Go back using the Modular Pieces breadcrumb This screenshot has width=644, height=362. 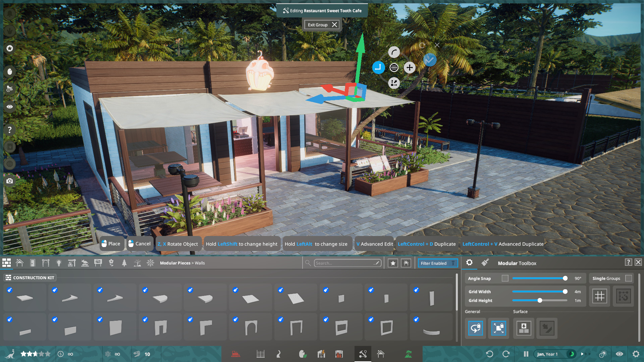coord(175,263)
